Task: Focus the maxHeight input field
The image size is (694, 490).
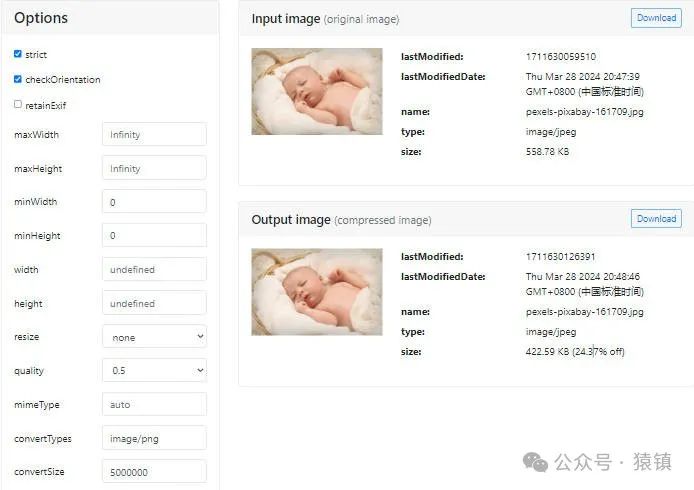Action: click(x=154, y=168)
